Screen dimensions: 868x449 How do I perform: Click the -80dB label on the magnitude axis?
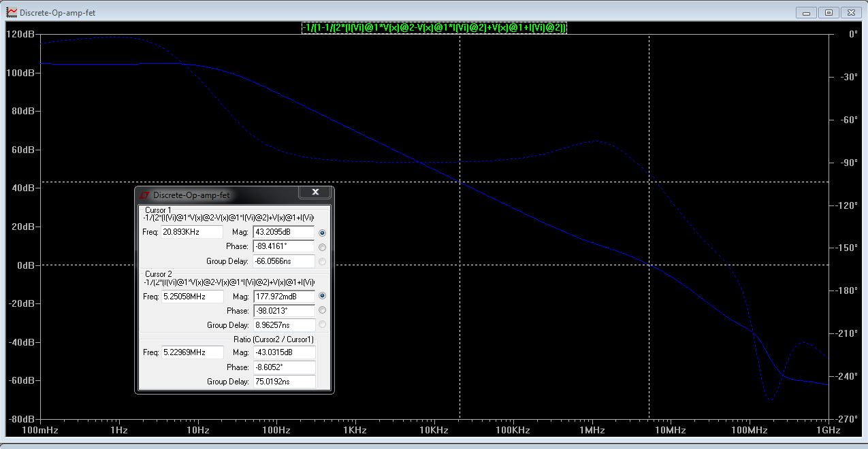click(x=22, y=419)
